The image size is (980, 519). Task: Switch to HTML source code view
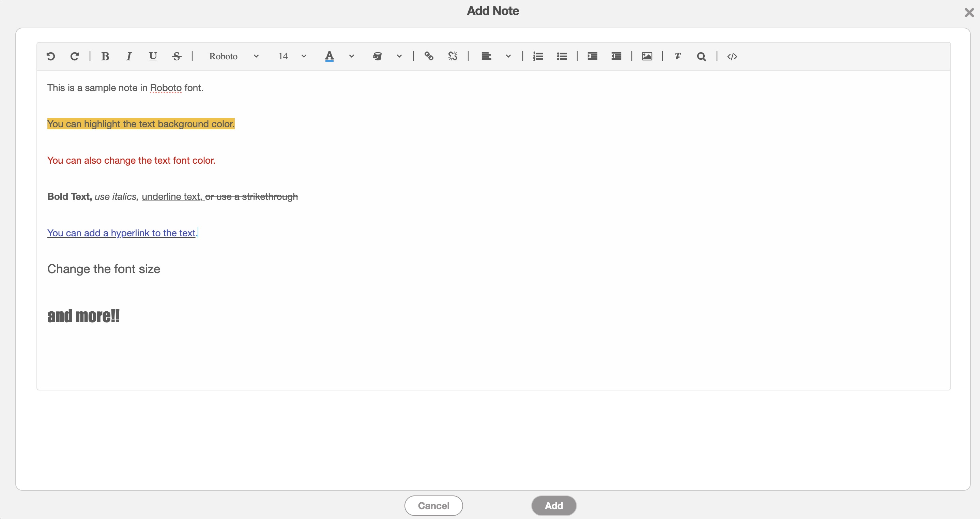coord(732,56)
